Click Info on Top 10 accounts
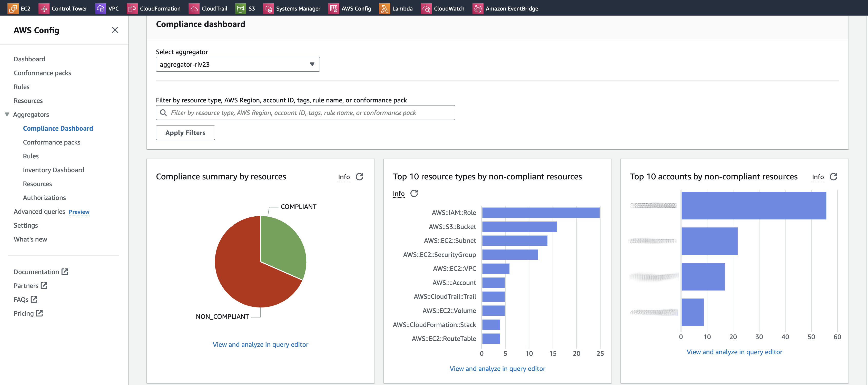The height and width of the screenshot is (385, 868). pyautogui.click(x=818, y=177)
